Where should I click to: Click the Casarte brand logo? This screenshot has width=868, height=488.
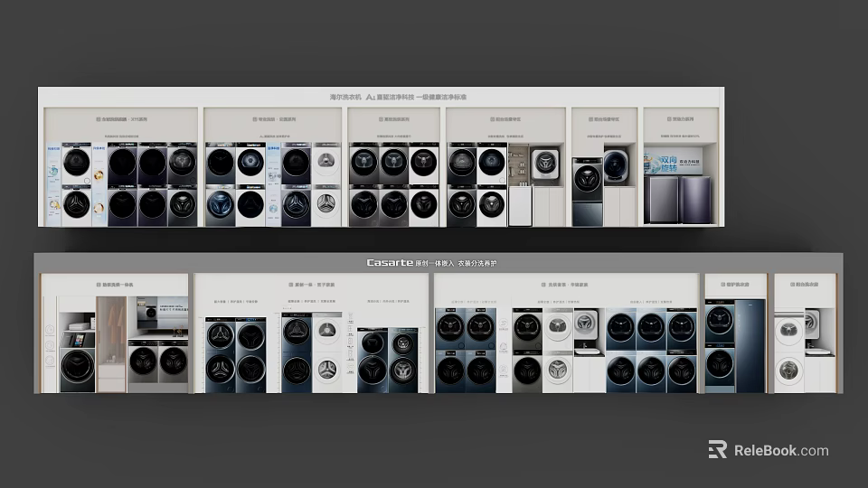coord(388,263)
